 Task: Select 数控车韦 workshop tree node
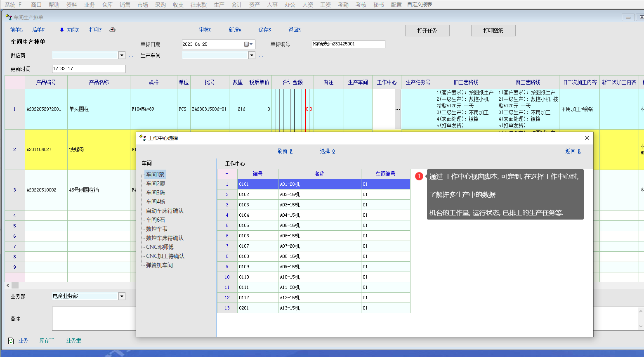(157, 229)
